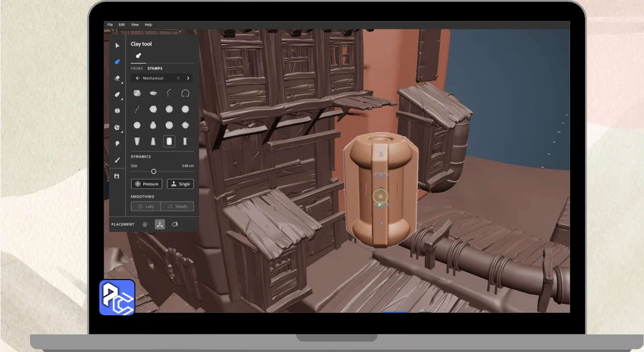Pick the paint brush tool

click(117, 160)
